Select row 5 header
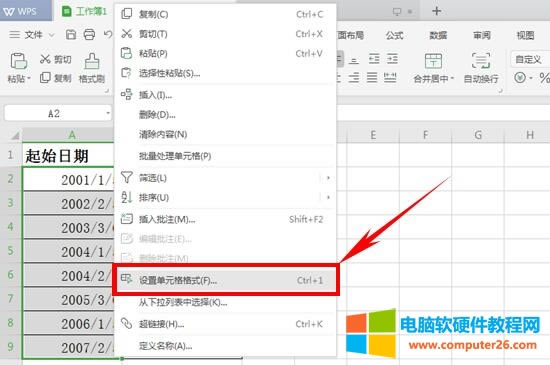 [11, 250]
